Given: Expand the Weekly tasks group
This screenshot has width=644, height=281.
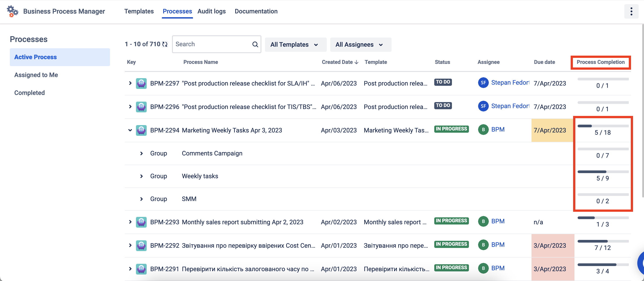Looking at the screenshot, I should click(142, 176).
